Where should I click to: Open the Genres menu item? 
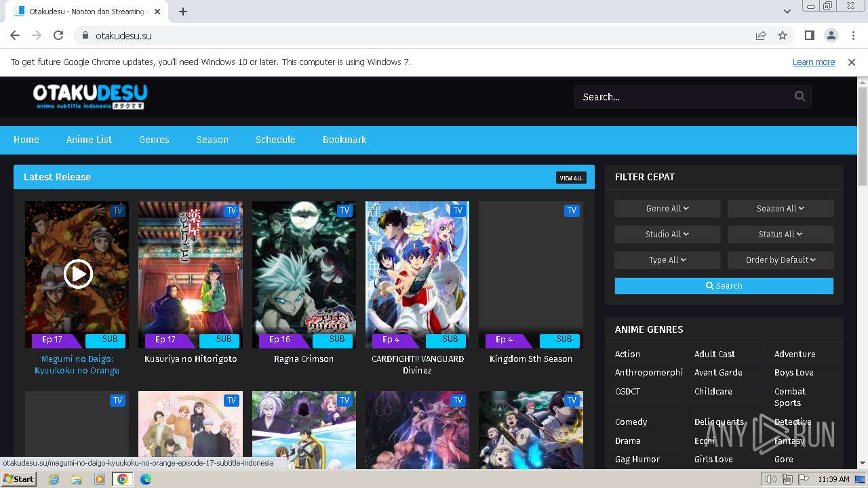click(x=154, y=140)
